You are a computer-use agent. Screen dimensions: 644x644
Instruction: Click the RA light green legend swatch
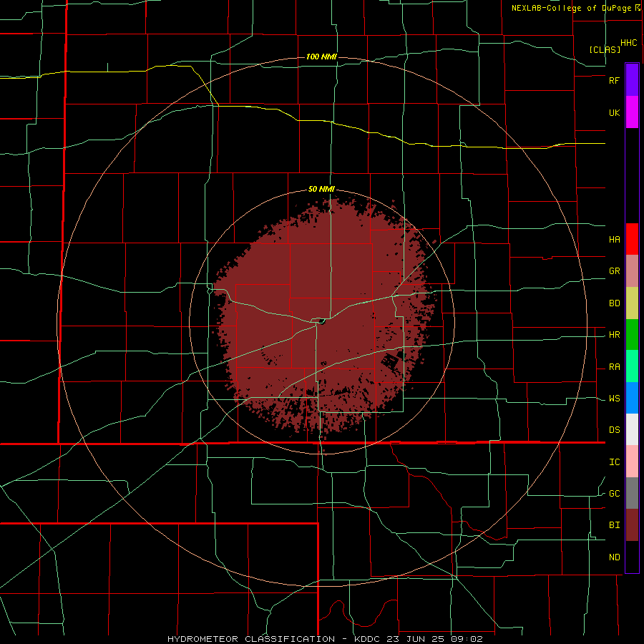coord(632,366)
